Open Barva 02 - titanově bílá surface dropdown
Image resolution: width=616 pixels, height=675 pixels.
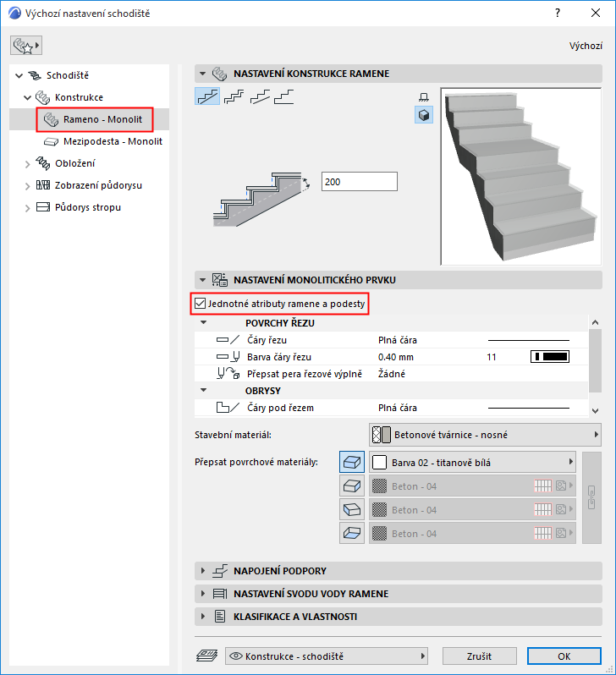[x=472, y=463]
